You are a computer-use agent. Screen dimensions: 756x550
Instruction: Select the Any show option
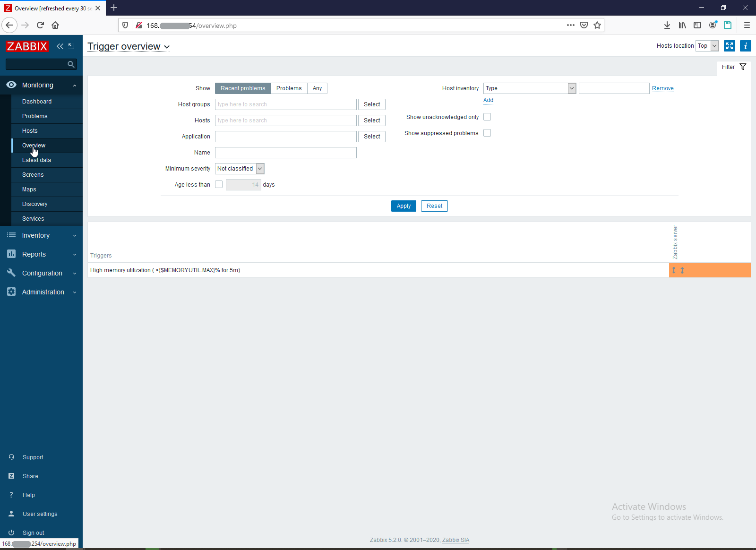[317, 88]
